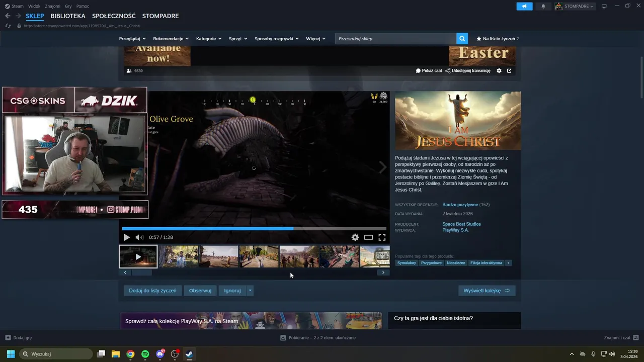The image size is (644, 362).
Task: Open the STOMPADRE account dropdown
Action: [x=574, y=6]
